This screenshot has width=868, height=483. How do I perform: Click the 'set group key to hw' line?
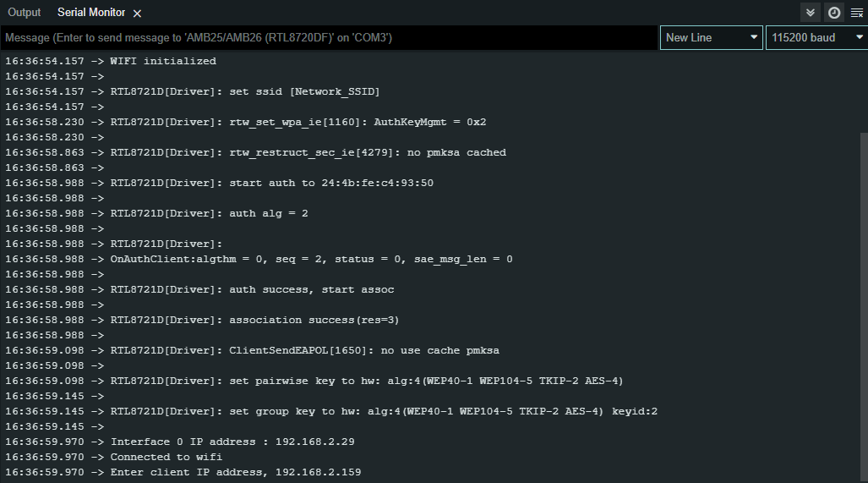(x=384, y=411)
